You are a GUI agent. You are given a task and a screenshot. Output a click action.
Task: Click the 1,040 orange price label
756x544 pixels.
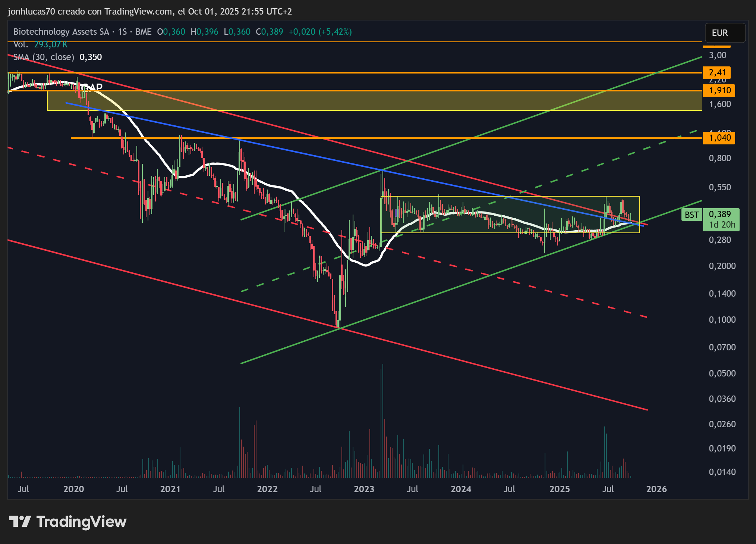719,138
